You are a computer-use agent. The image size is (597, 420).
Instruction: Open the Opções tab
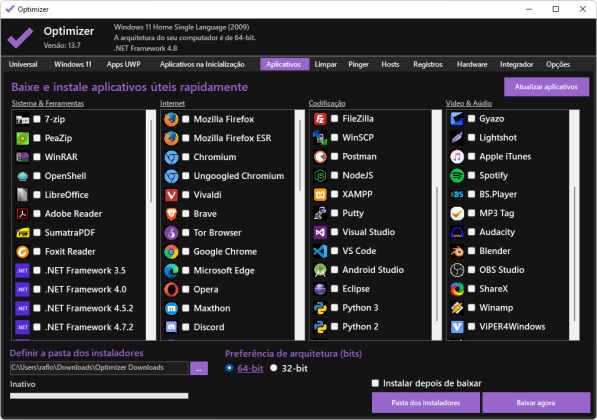[558, 64]
